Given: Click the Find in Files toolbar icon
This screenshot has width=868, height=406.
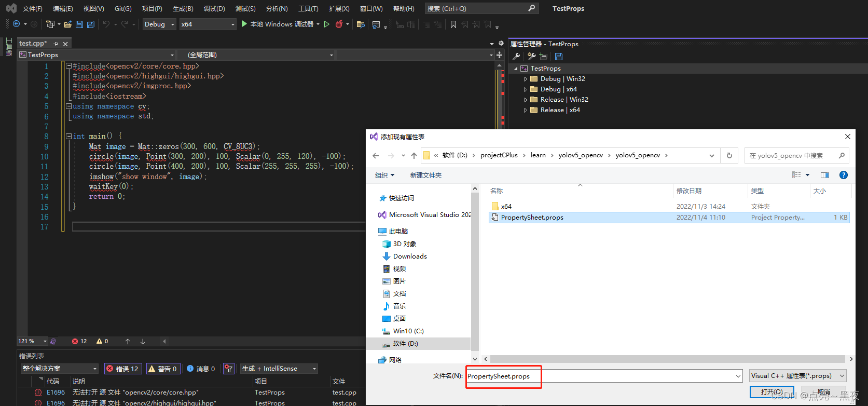Looking at the screenshot, I should tap(361, 24).
